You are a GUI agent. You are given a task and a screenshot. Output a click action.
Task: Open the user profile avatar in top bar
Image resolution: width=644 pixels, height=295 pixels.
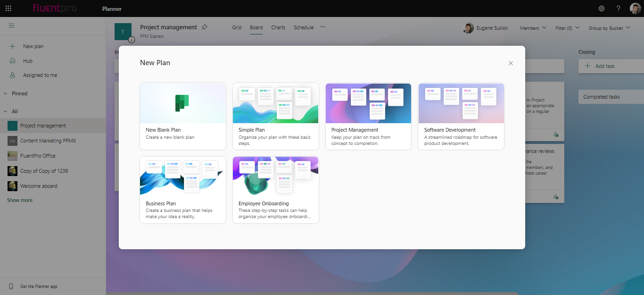(x=635, y=8)
